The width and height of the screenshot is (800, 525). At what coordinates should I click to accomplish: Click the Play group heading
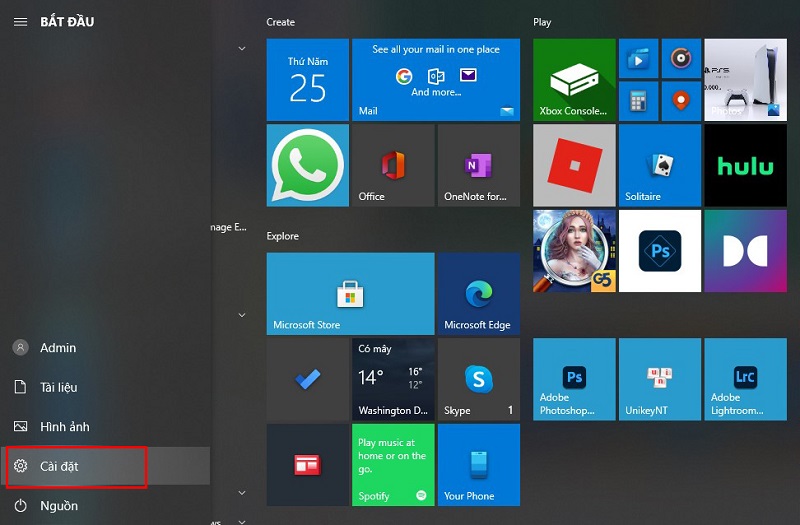click(x=542, y=22)
